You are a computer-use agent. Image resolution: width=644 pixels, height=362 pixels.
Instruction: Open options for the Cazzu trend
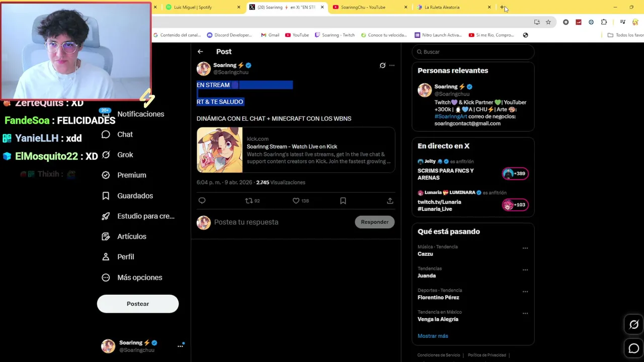(x=525, y=248)
